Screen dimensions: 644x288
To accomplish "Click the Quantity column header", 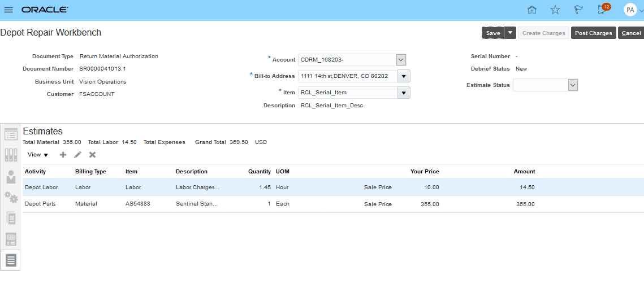I will 260,172.
